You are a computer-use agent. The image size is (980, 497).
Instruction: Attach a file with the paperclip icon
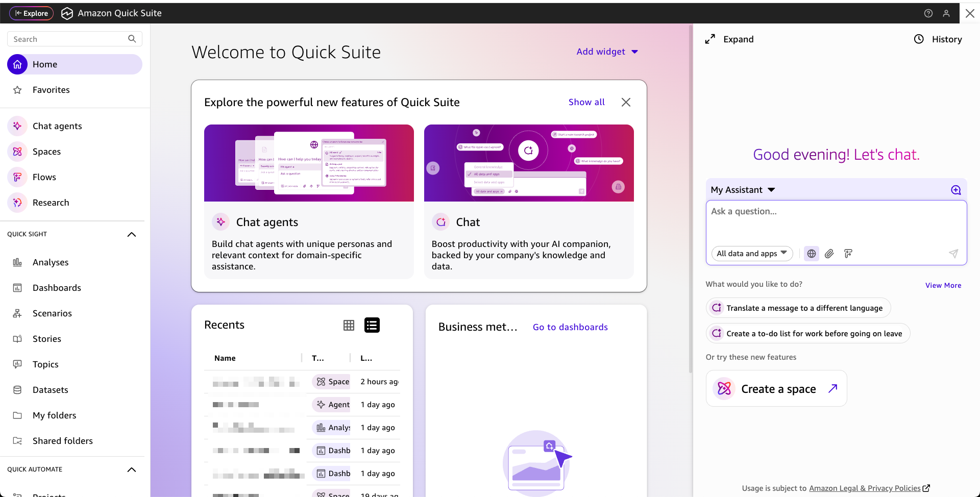pyautogui.click(x=829, y=254)
